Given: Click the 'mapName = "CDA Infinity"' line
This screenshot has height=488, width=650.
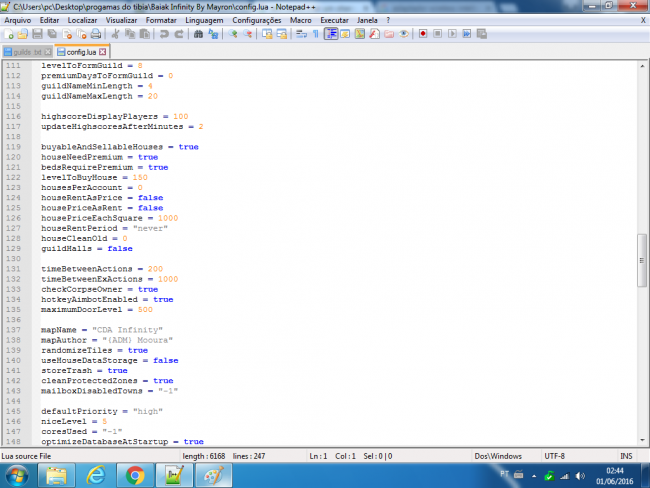Looking at the screenshot, I should tap(102, 330).
